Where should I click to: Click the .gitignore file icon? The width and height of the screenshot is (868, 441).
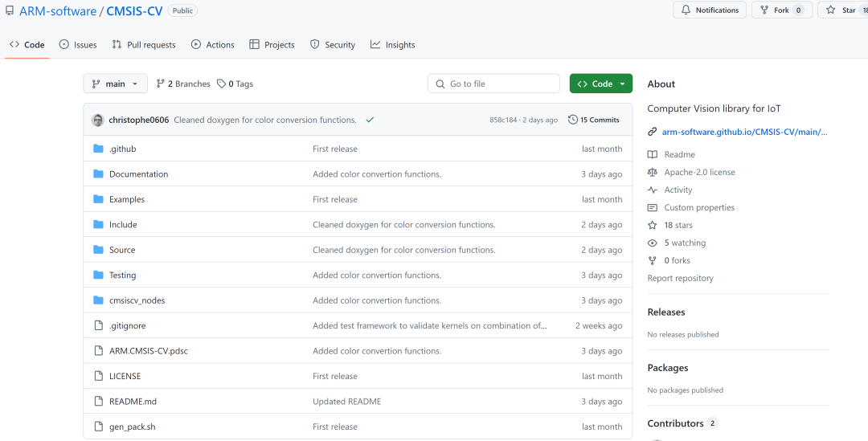(x=99, y=325)
